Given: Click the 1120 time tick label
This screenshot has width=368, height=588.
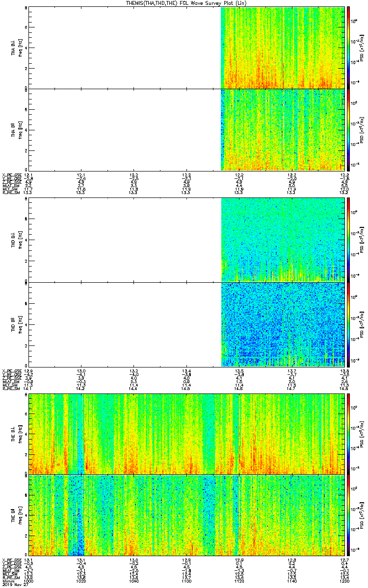Looking at the screenshot, I should 239,580.
